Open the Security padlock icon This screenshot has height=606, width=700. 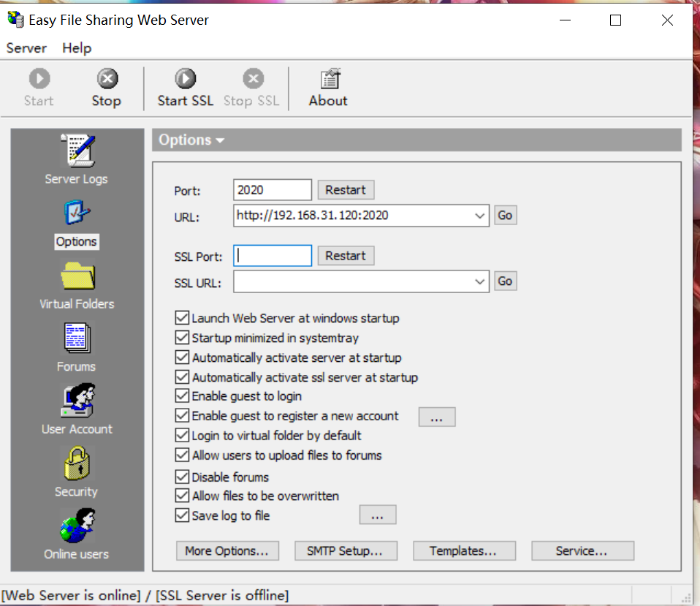pyautogui.click(x=77, y=472)
